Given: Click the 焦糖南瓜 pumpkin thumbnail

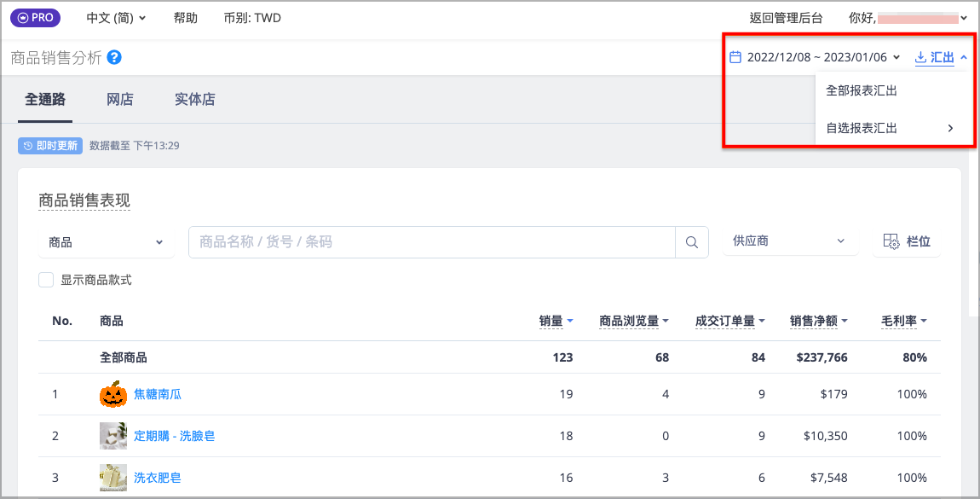Looking at the screenshot, I should (113, 394).
